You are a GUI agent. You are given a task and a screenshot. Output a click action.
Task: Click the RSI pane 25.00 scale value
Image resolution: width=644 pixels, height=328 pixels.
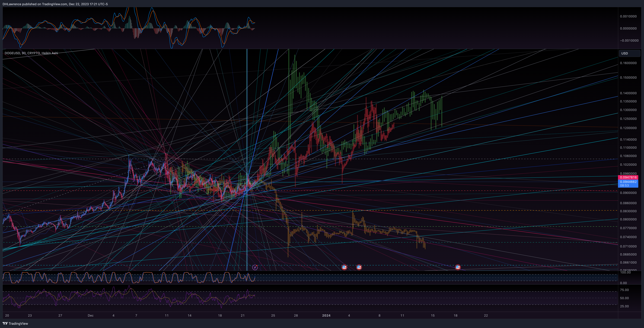coord(624,306)
